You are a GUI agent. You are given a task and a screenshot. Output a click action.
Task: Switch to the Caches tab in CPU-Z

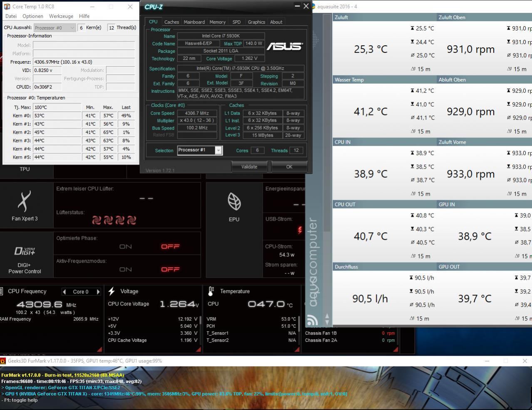click(172, 22)
